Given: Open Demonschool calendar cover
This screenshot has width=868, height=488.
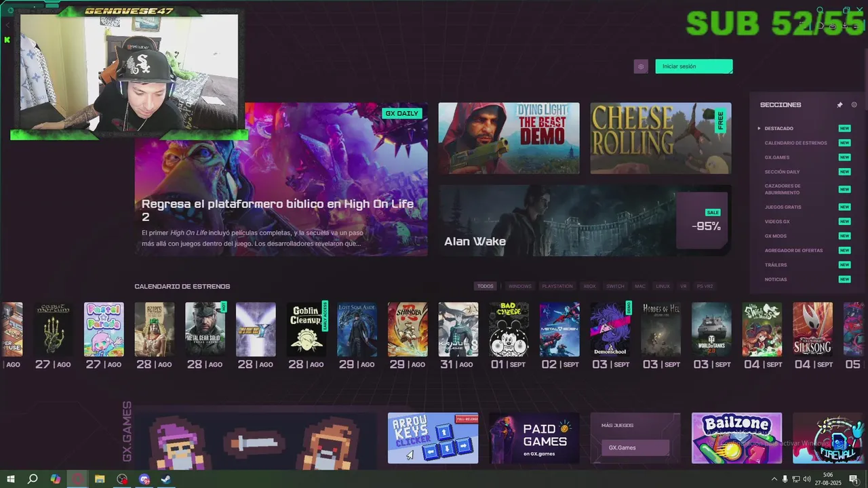Looking at the screenshot, I should click(610, 329).
